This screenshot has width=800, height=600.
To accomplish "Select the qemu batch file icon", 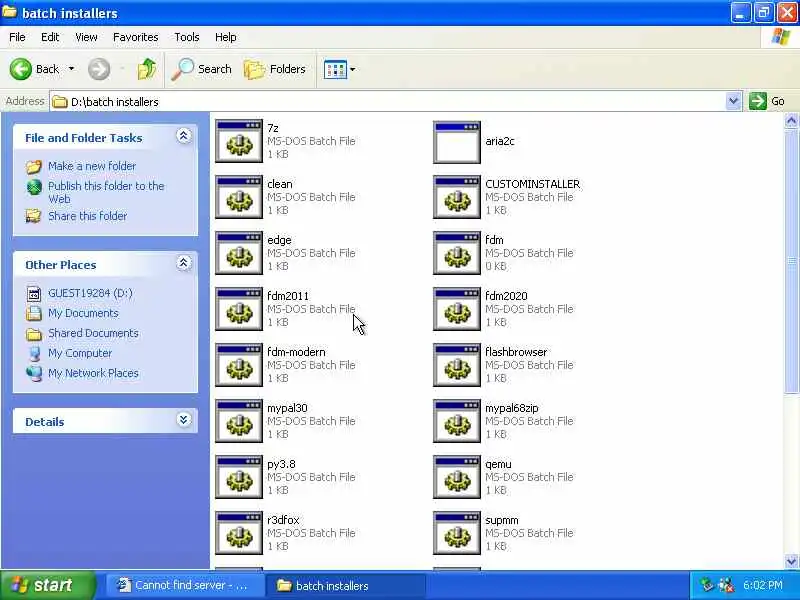I will pyautogui.click(x=457, y=478).
